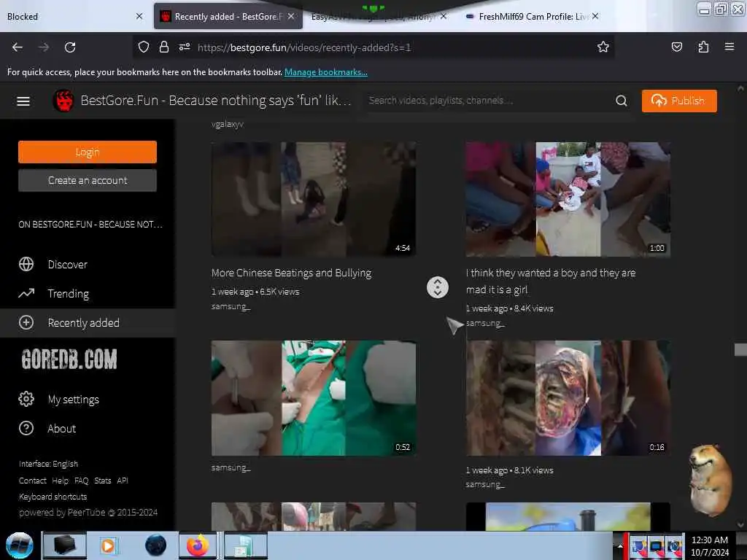
Task: Open the FAQ footer link
Action: [82, 481]
